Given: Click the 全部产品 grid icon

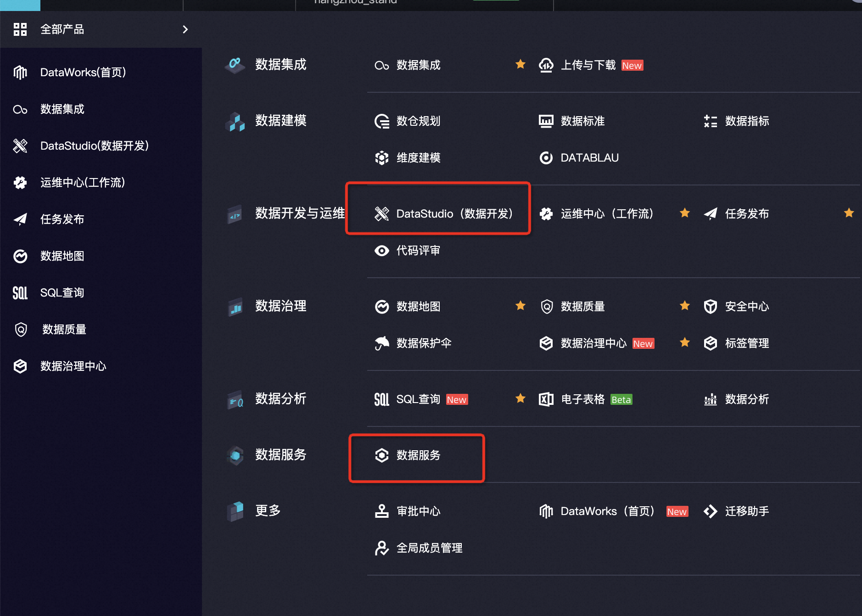Looking at the screenshot, I should (x=20, y=29).
